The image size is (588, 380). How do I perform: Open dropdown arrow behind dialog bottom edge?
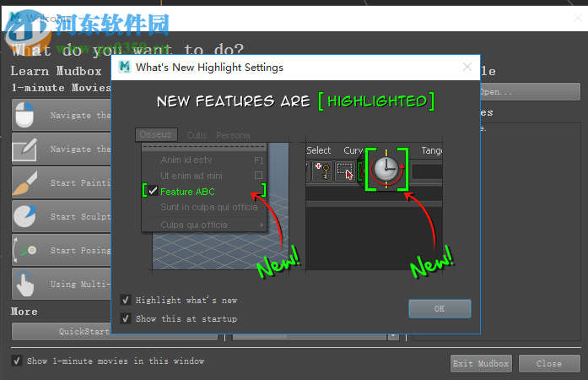point(393,336)
